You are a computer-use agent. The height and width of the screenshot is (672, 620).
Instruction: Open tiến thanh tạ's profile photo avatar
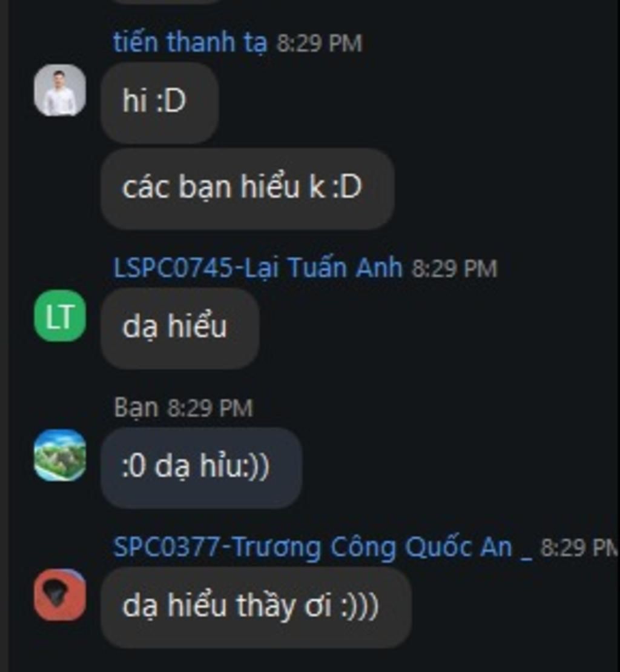click(60, 90)
